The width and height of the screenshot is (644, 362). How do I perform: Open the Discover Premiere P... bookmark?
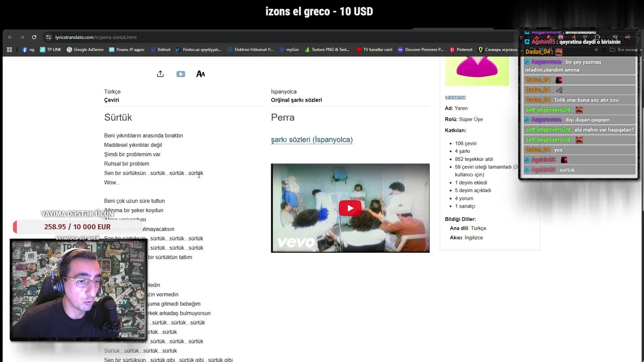pyautogui.click(x=421, y=50)
